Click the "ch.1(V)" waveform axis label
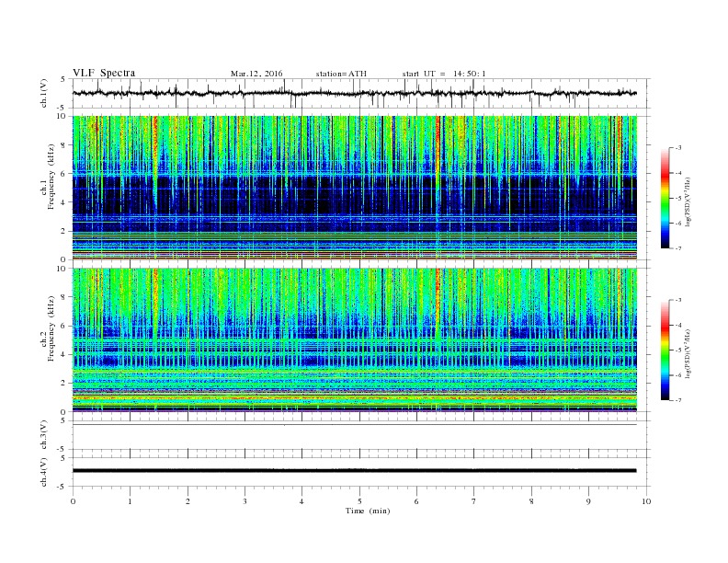This screenshot has width=728, height=563. 43,93
